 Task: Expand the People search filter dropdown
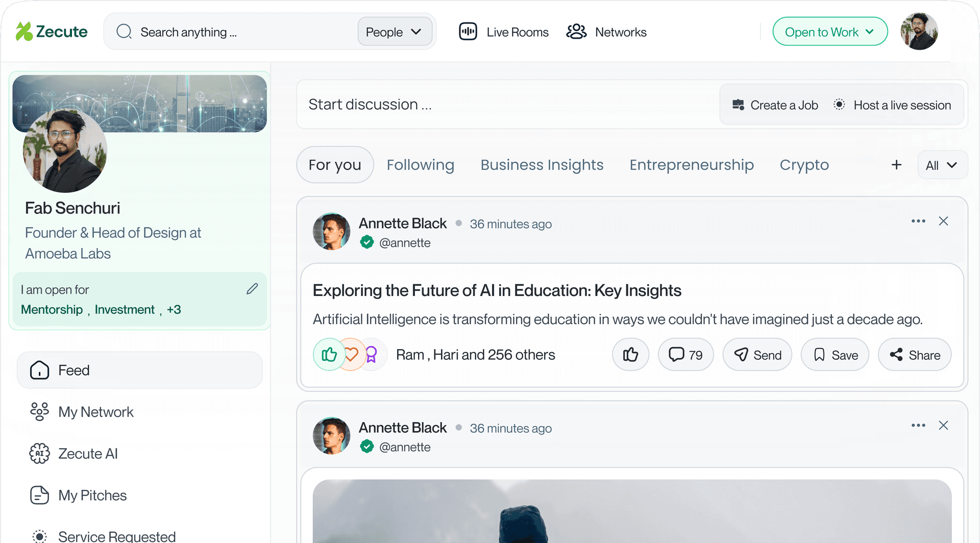tap(394, 32)
